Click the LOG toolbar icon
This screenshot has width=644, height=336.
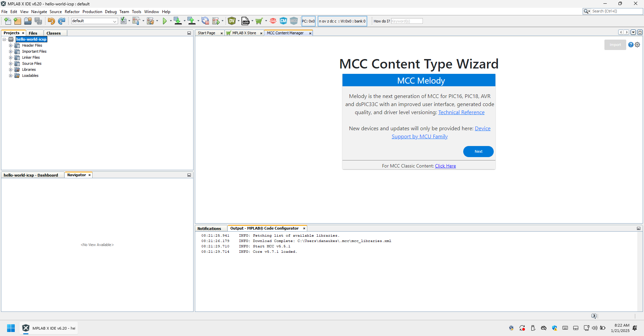pos(246,21)
